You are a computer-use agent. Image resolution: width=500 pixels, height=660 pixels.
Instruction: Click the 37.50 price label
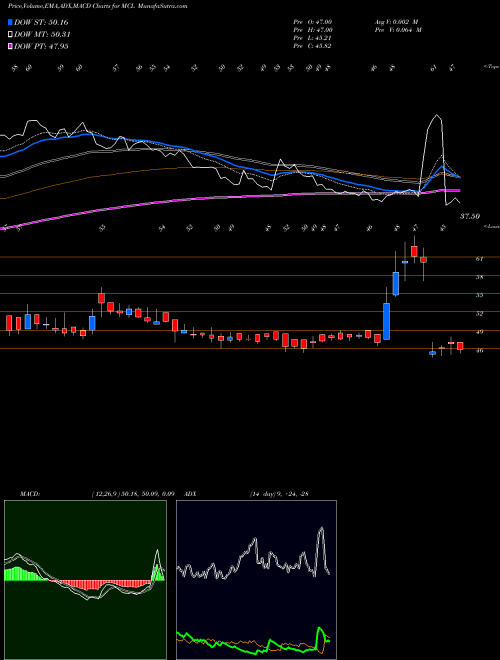pyautogui.click(x=470, y=216)
